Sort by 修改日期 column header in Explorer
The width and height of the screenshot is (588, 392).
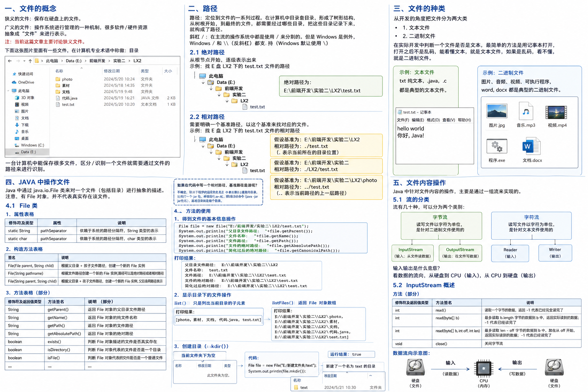tap(112, 71)
